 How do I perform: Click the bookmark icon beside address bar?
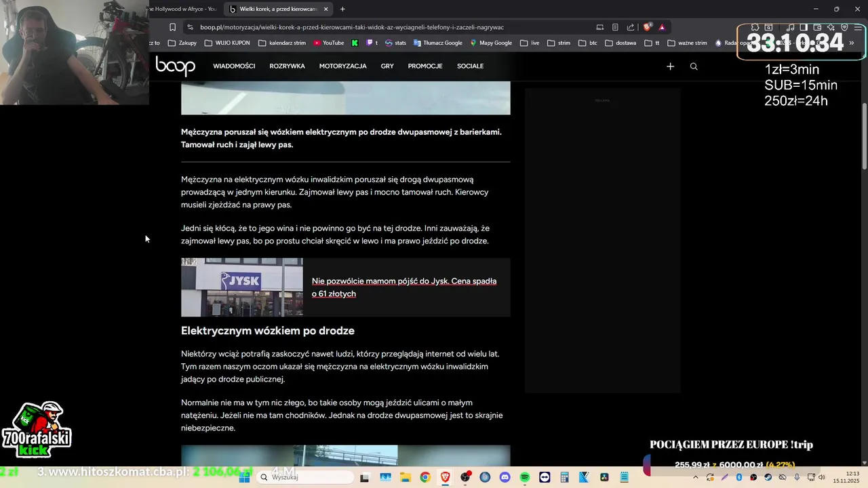pyautogui.click(x=172, y=27)
